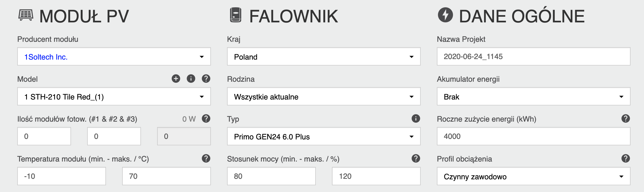Expand the Akumulator energii dropdown
This screenshot has width=644, height=192.
pyautogui.click(x=533, y=97)
